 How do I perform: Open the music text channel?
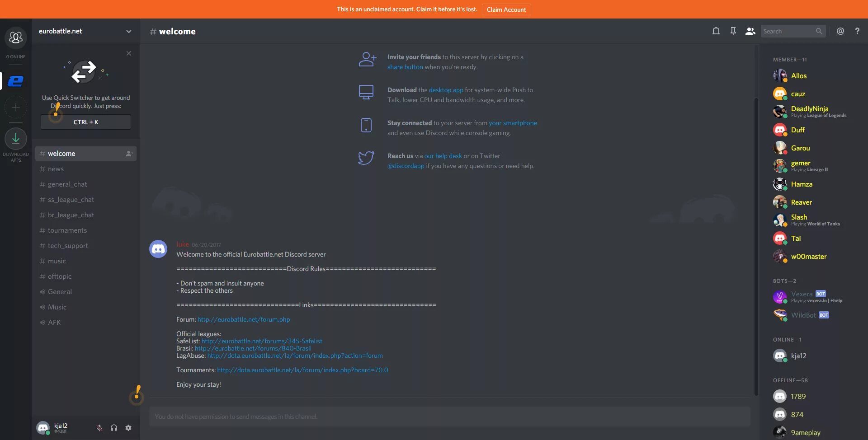[x=86, y=261]
